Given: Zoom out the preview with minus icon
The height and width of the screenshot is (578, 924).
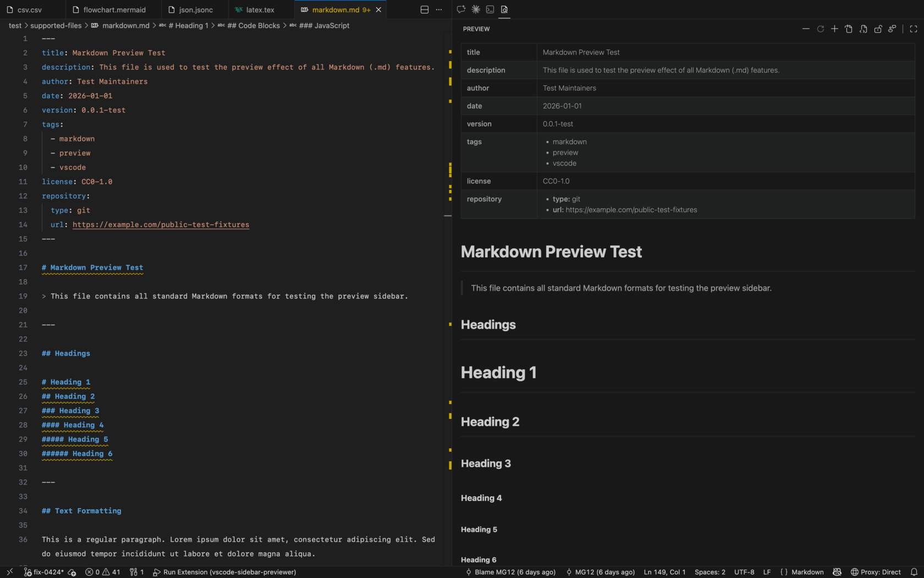Looking at the screenshot, I should tap(806, 29).
